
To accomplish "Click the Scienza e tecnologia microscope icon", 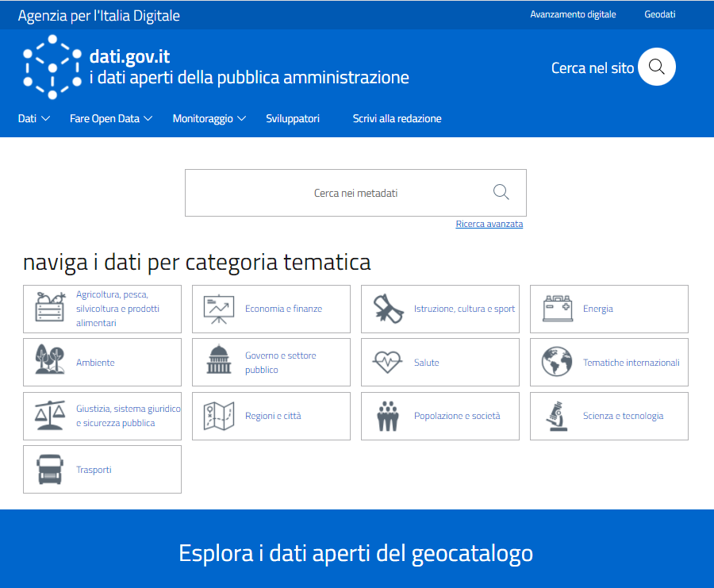I will (x=556, y=416).
